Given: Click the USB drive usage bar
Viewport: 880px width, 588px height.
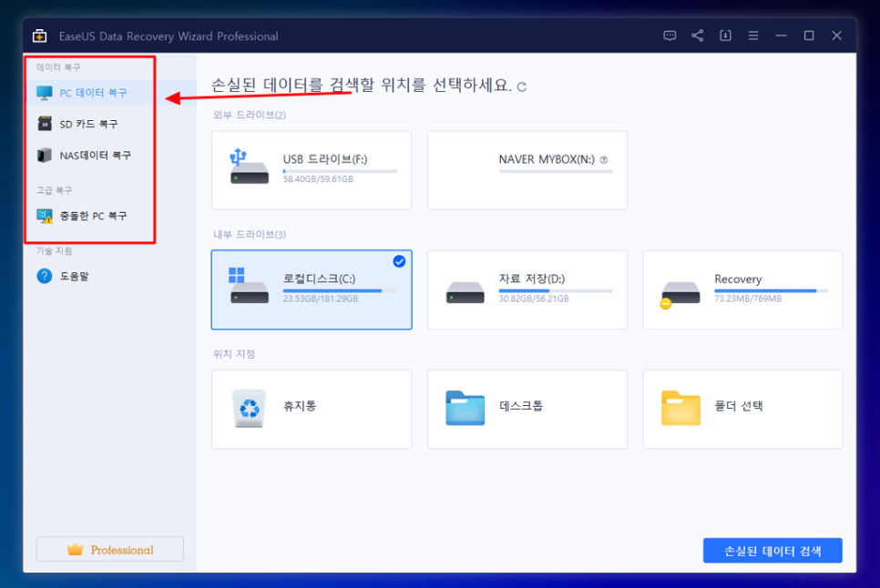Looking at the screenshot, I should (x=340, y=171).
